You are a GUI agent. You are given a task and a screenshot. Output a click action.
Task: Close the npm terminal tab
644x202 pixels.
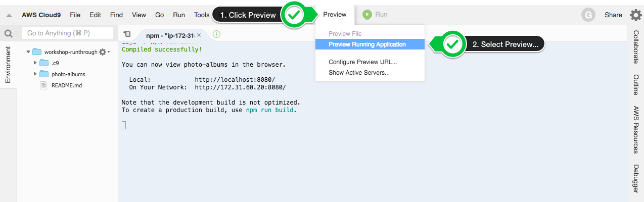199,35
